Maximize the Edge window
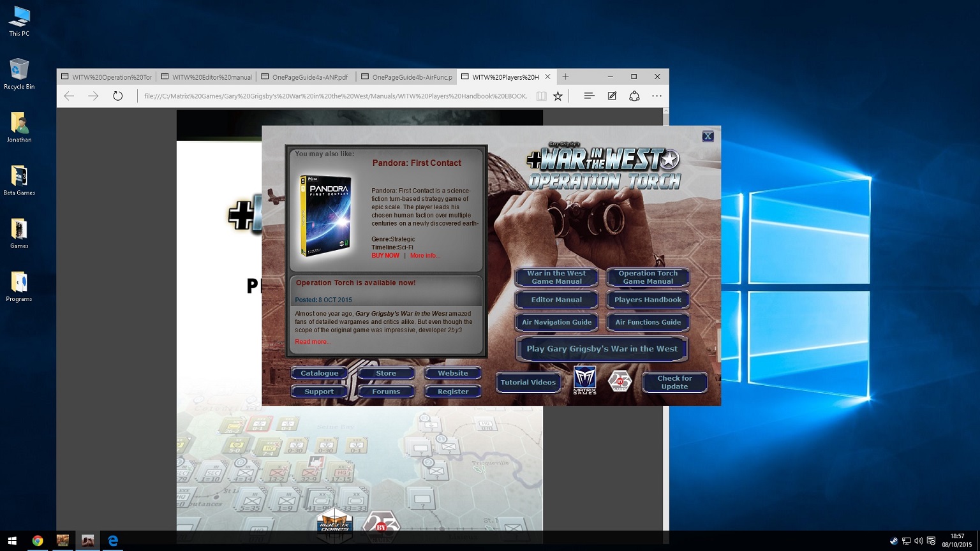980x551 pixels. (634, 77)
